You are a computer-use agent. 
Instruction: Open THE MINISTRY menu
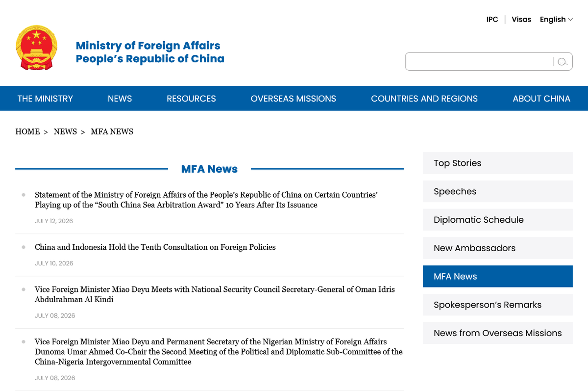point(45,99)
